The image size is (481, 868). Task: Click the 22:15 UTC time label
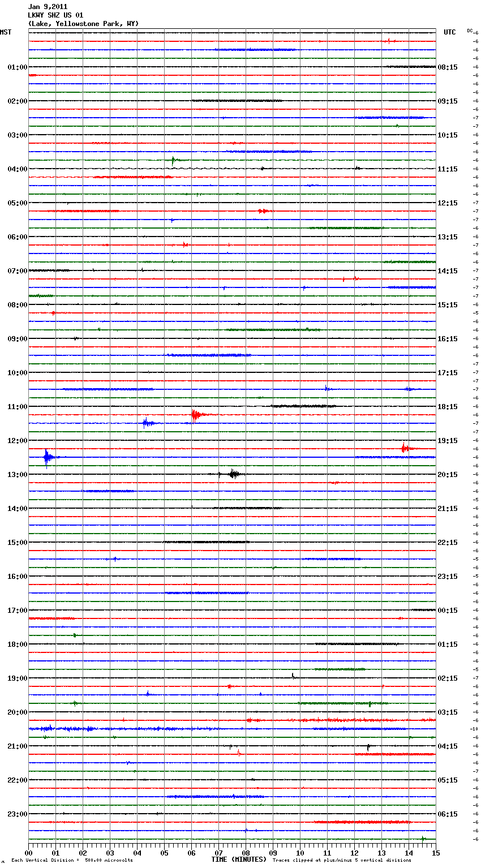(448, 543)
